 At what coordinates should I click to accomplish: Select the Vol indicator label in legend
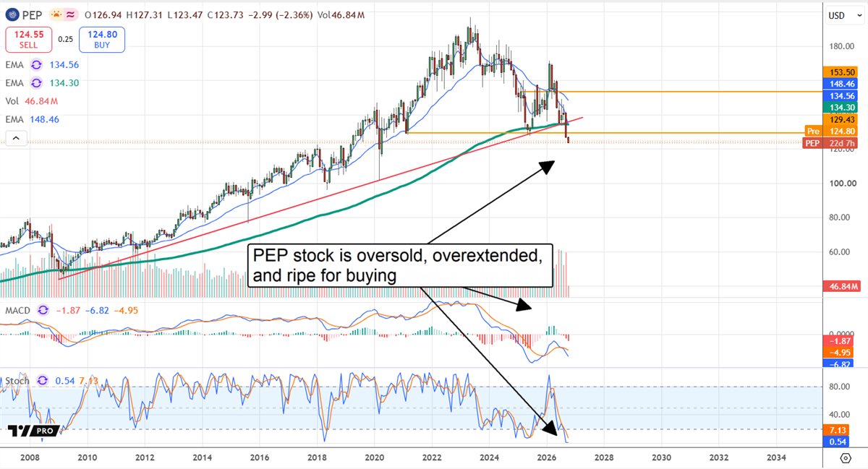coord(14,100)
